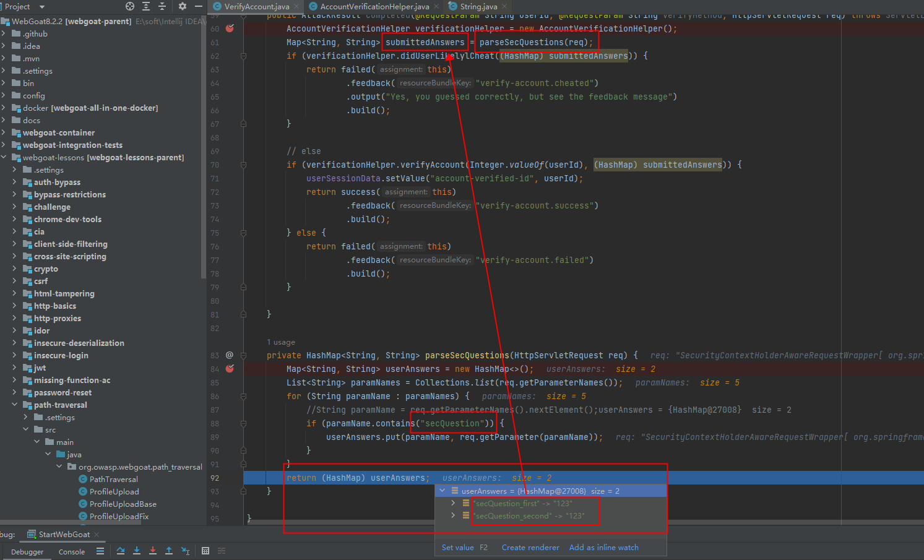Close the AccountVerificationHelper.java tab
Viewport: 924px width, 560px height.
(x=436, y=6)
